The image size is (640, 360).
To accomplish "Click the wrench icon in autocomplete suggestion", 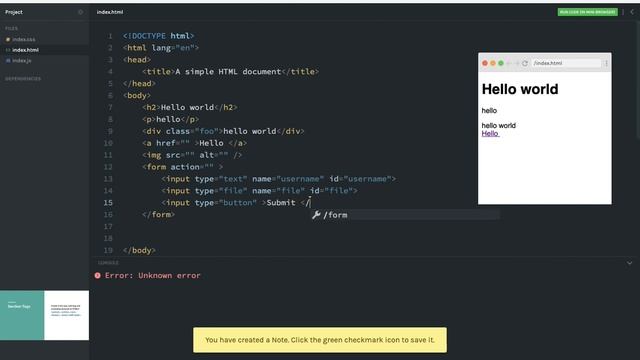I will [x=316, y=215].
